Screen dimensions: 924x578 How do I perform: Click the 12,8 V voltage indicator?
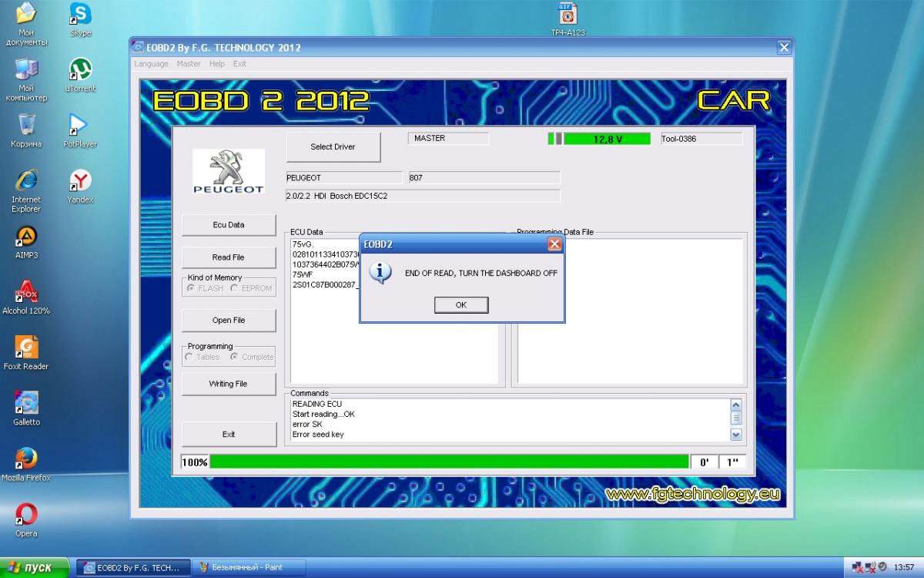pos(608,139)
